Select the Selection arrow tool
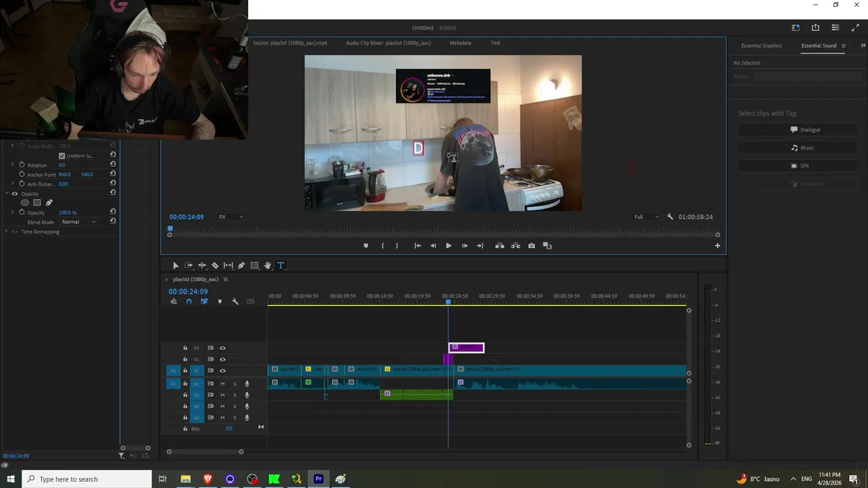The height and width of the screenshot is (488, 868). [x=176, y=266]
